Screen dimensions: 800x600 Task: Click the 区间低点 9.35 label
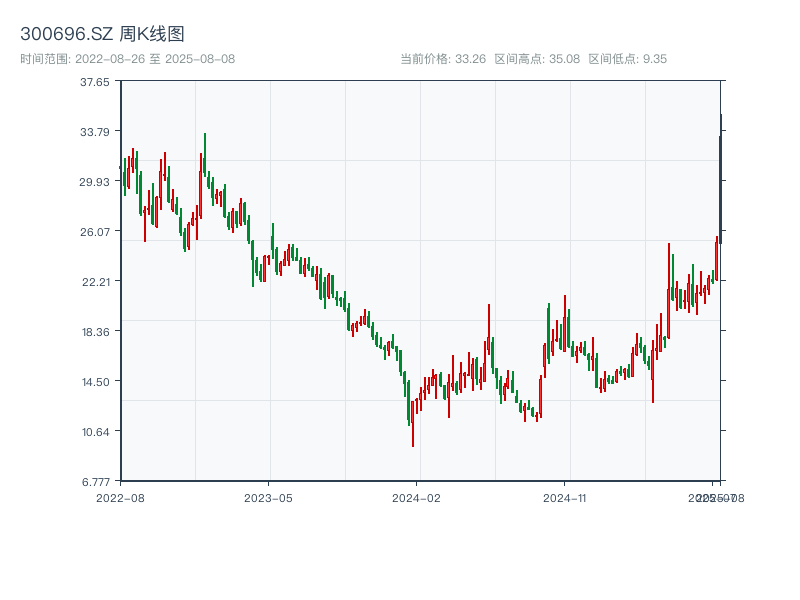[x=627, y=59]
